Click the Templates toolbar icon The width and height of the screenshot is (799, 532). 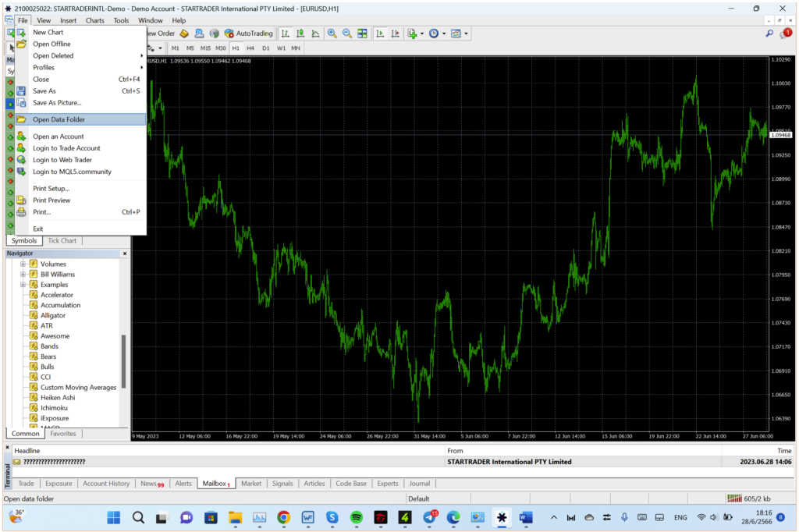(456, 34)
